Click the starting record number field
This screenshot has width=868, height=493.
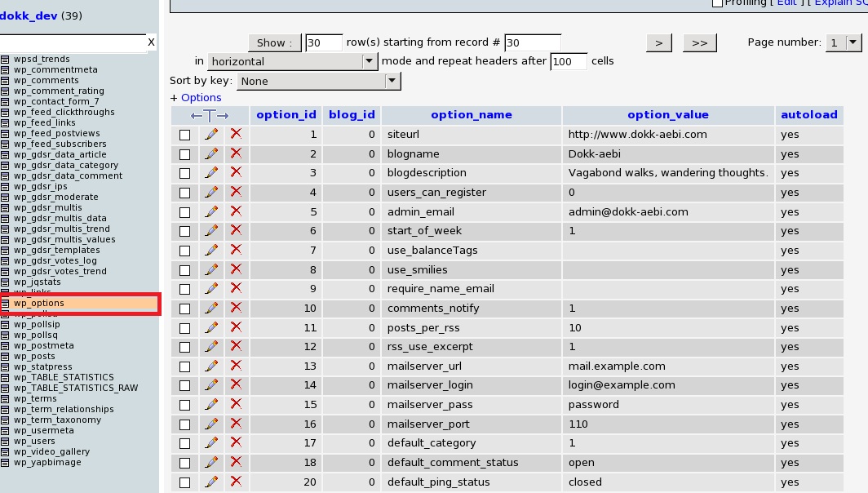point(532,42)
